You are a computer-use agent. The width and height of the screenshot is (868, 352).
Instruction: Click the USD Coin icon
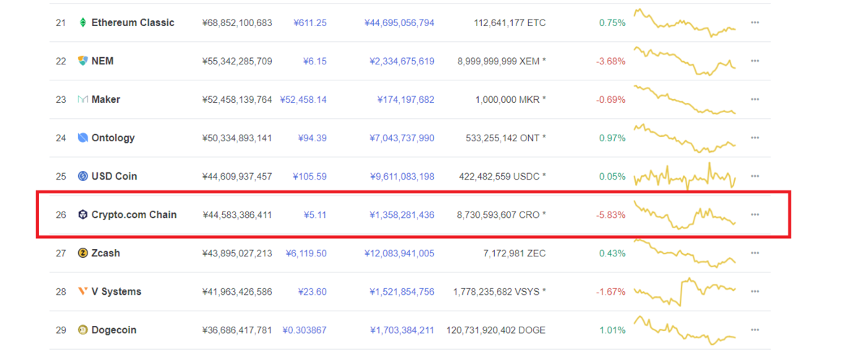pyautogui.click(x=82, y=176)
